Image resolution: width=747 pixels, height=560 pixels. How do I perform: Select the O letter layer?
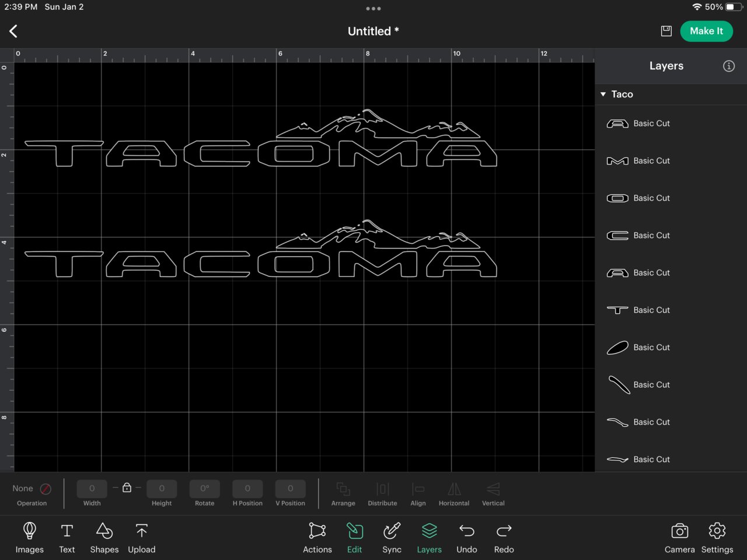tap(670, 198)
